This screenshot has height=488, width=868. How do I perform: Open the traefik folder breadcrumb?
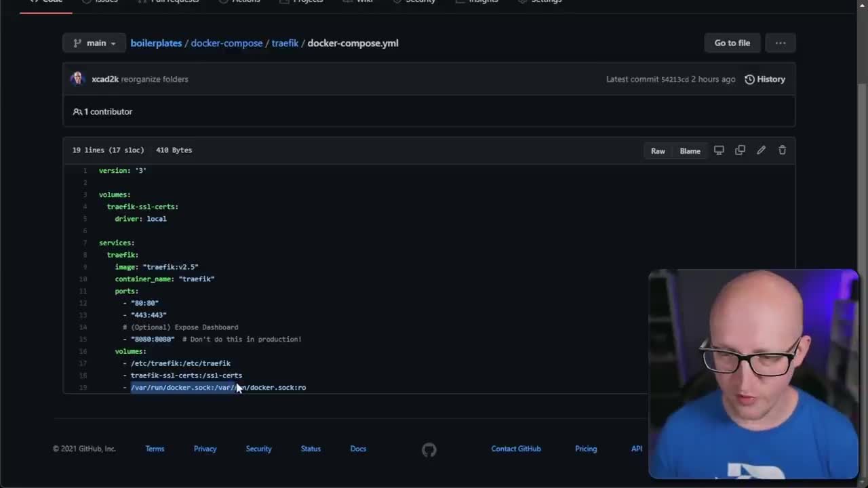285,43
